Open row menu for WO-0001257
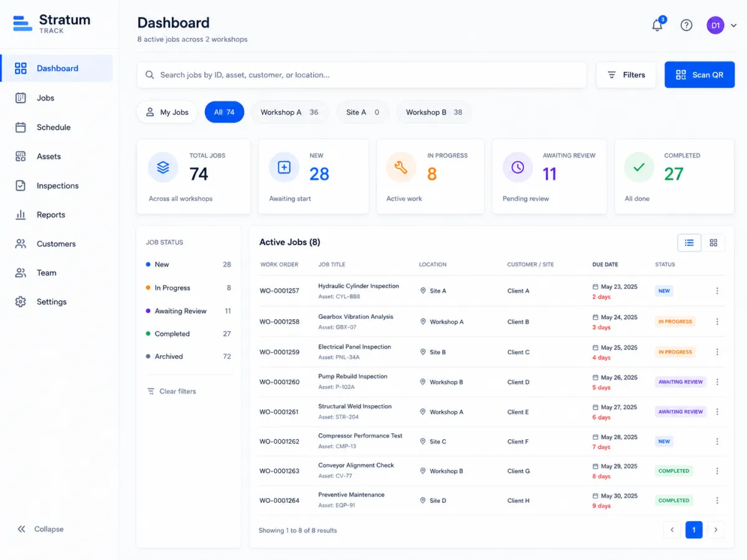 (x=717, y=291)
